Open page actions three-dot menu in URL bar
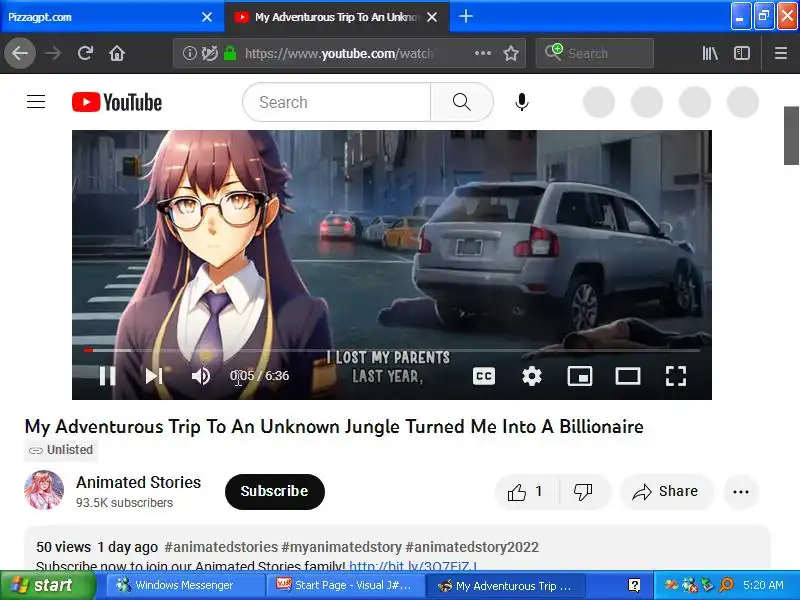 tap(483, 53)
